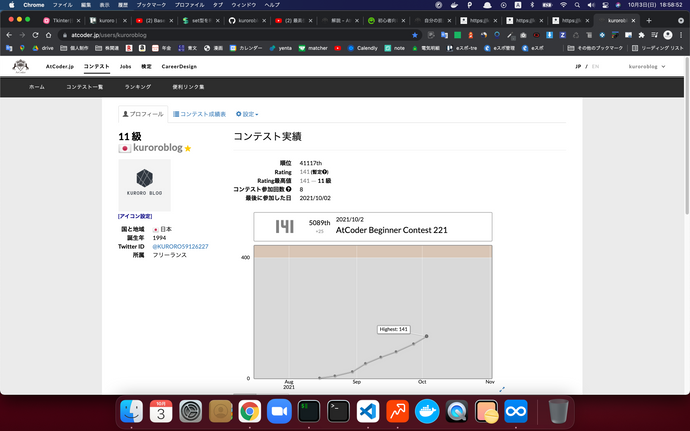Open その他のブックマーク folder
Screen dimensions: 690x431
[595, 48]
